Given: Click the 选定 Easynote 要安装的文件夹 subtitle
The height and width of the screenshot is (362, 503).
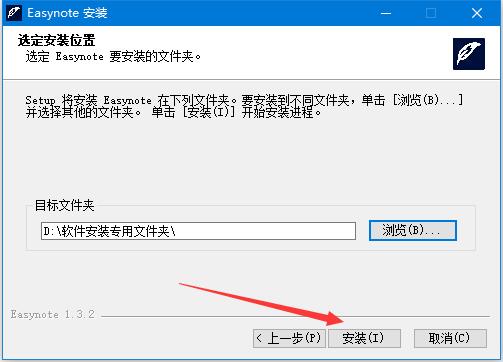Looking at the screenshot, I should click(113, 56).
